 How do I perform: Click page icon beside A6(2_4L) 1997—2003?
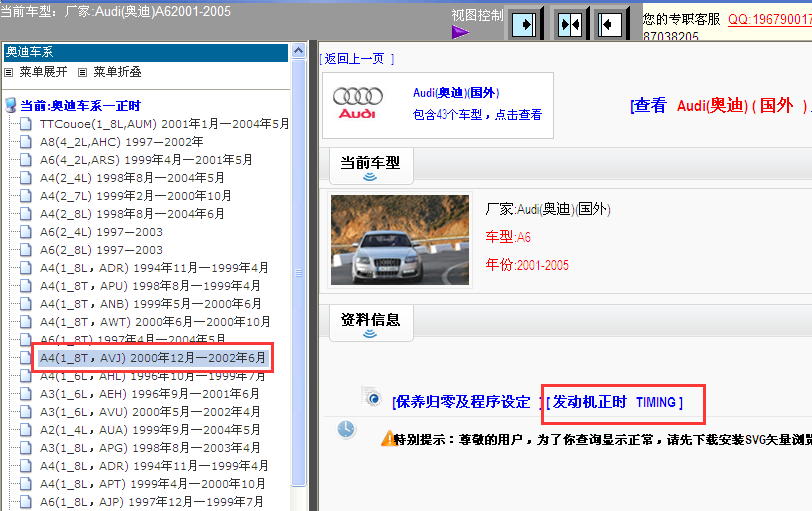25,231
